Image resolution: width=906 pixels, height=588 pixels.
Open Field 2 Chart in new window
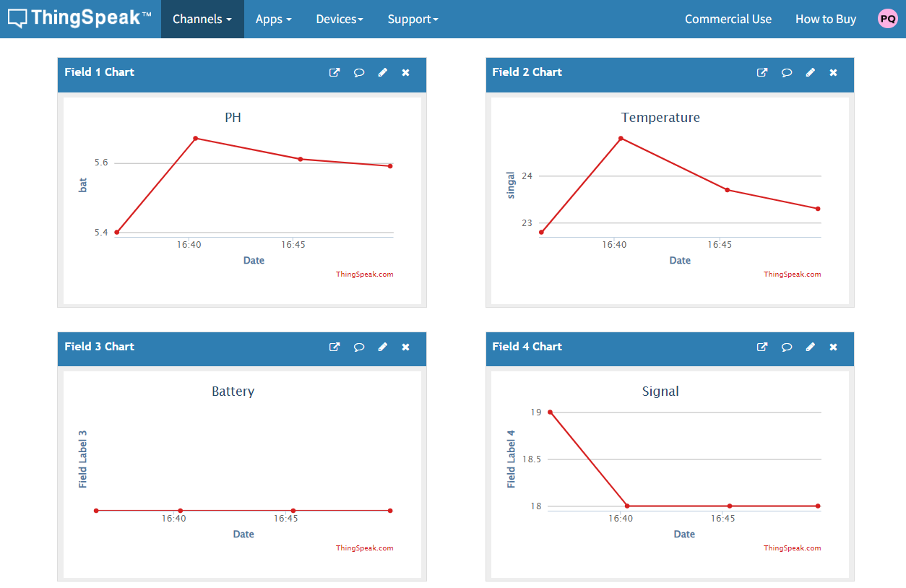click(762, 72)
